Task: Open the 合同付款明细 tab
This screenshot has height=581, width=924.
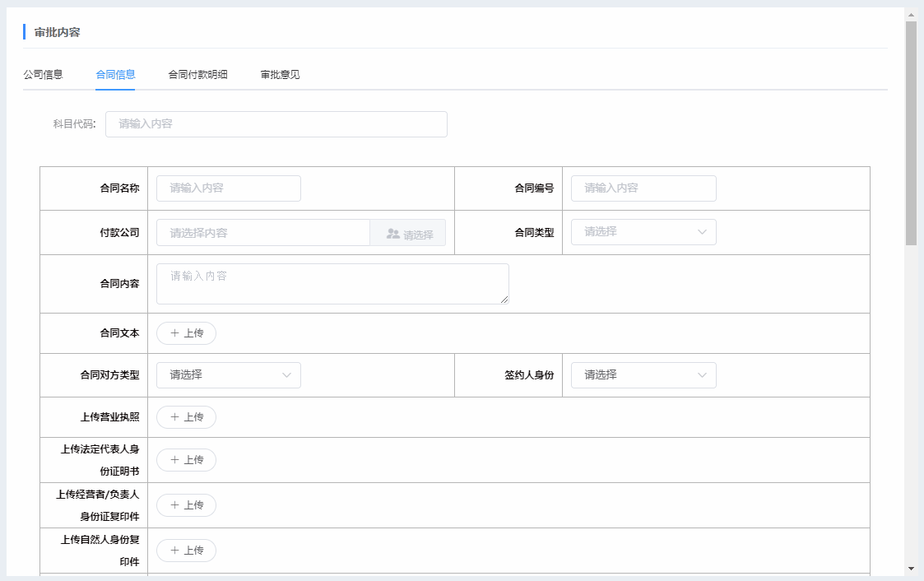Action: (197, 75)
